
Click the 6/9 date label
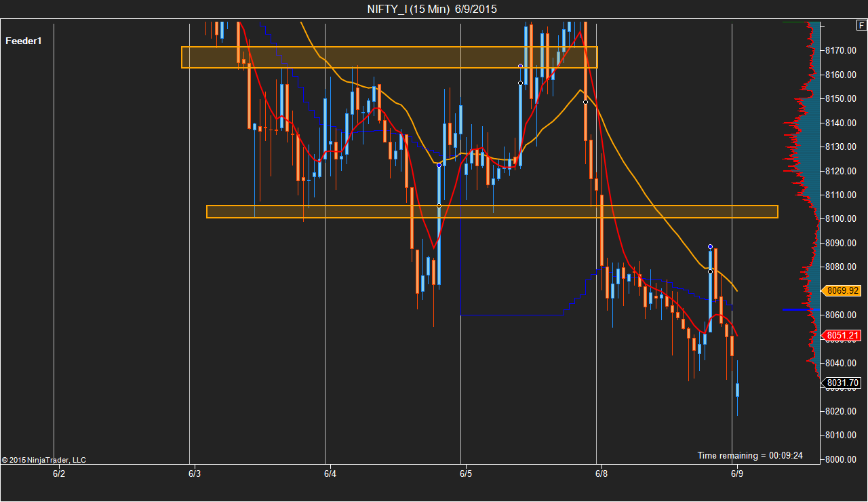[737, 474]
